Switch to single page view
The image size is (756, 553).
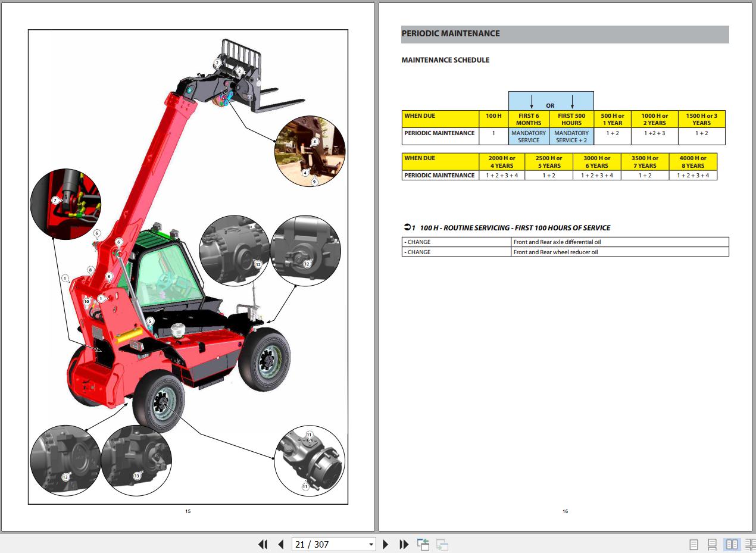click(x=693, y=544)
